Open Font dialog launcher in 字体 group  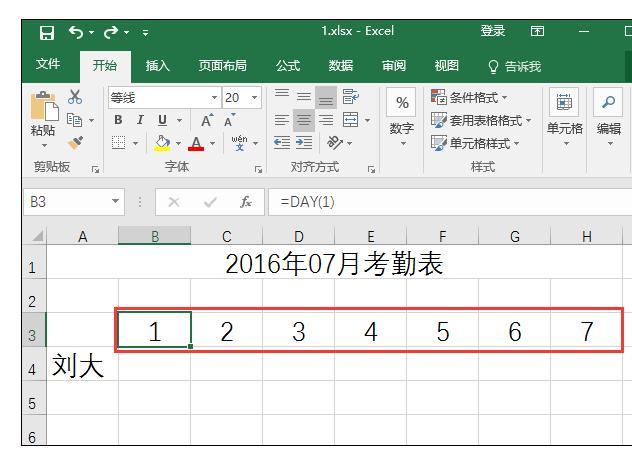pyautogui.click(x=258, y=170)
